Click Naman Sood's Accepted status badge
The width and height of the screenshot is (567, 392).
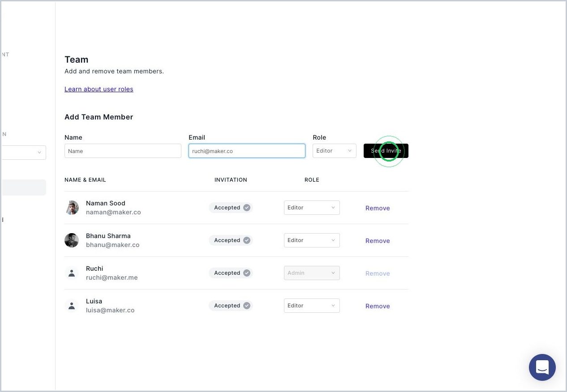pos(231,208)
